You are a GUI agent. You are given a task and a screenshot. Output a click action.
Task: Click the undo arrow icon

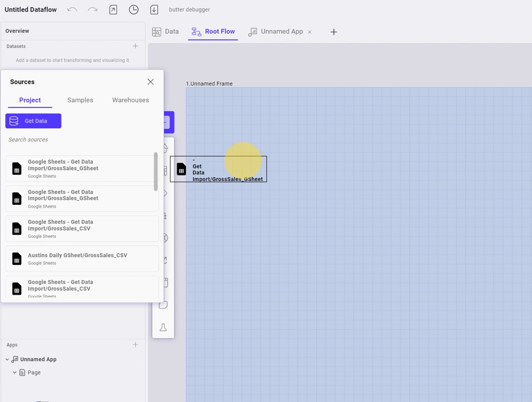(x=72, y=10)
